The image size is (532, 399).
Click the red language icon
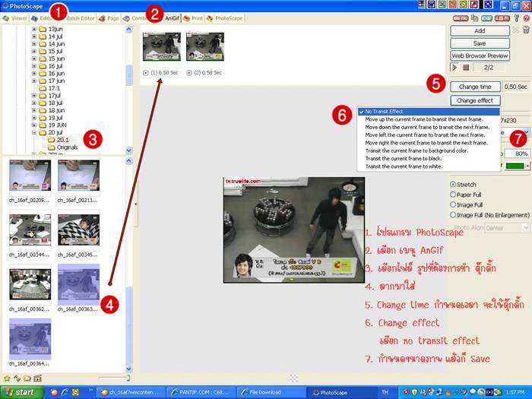click(502, 18)
